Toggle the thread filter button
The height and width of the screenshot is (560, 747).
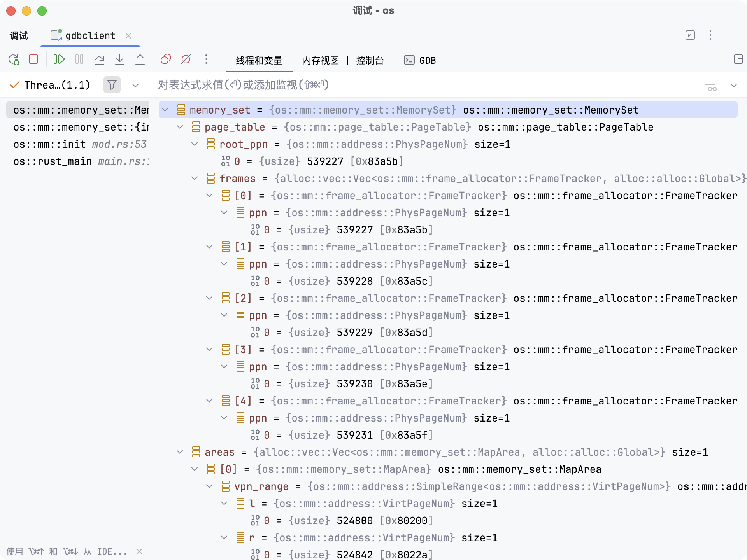click(x=112, y=85)
